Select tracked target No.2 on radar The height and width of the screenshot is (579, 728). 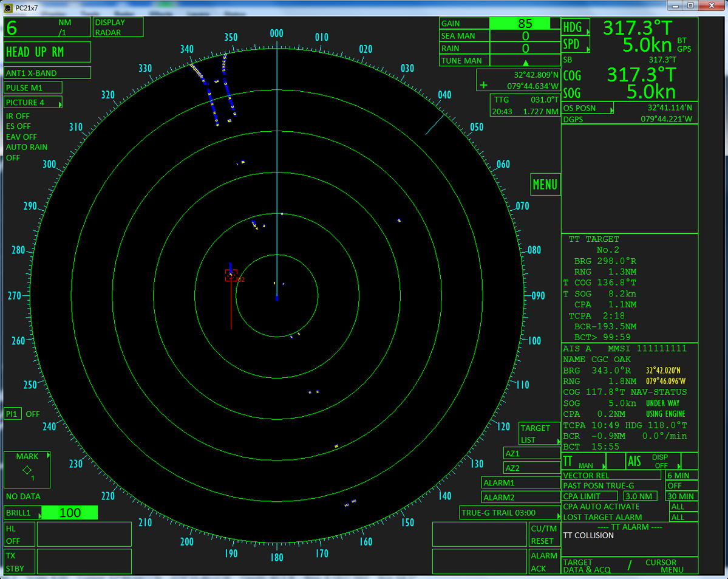coord(231,275)
